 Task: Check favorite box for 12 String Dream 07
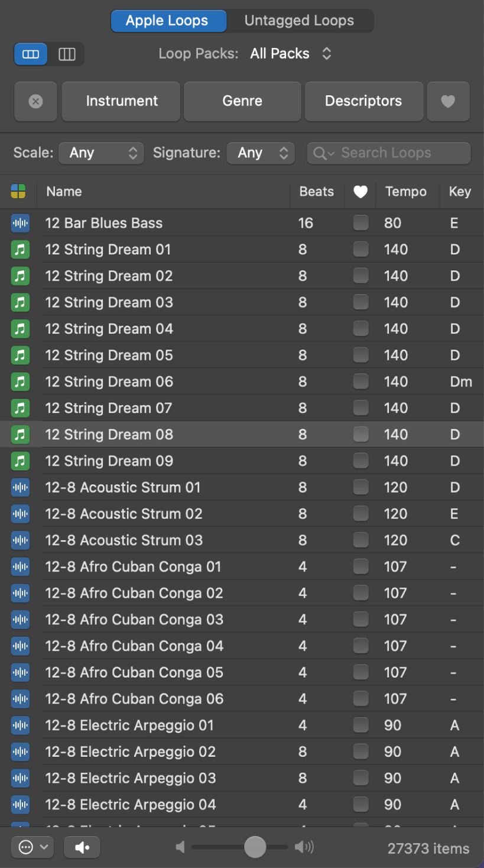(360, 408)
